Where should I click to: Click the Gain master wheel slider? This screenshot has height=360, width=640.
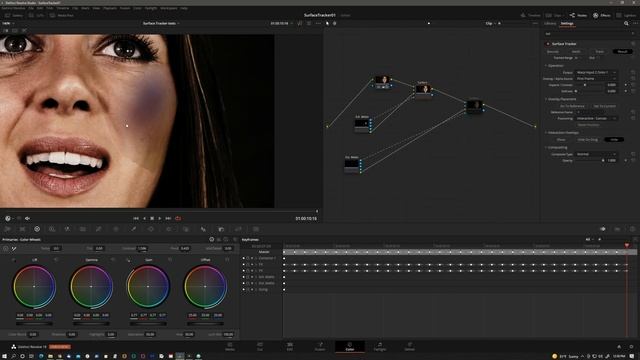pos(148,324)
